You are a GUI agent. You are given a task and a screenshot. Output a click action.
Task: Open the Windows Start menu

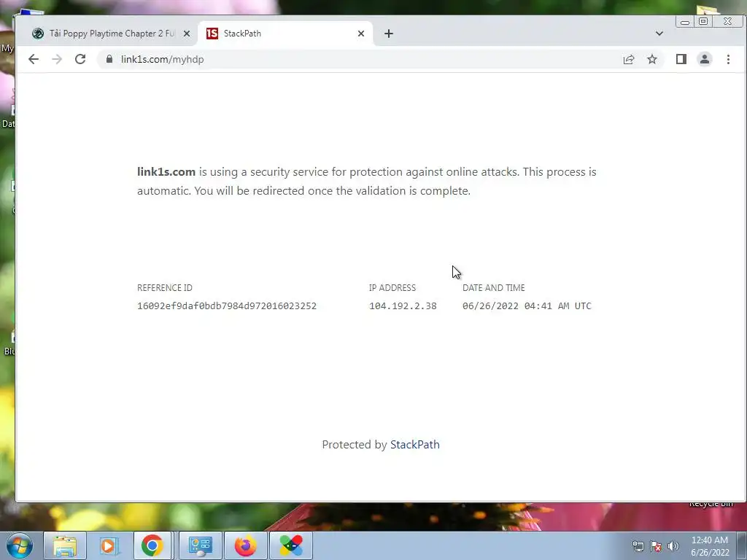click(x=19, y=545)
